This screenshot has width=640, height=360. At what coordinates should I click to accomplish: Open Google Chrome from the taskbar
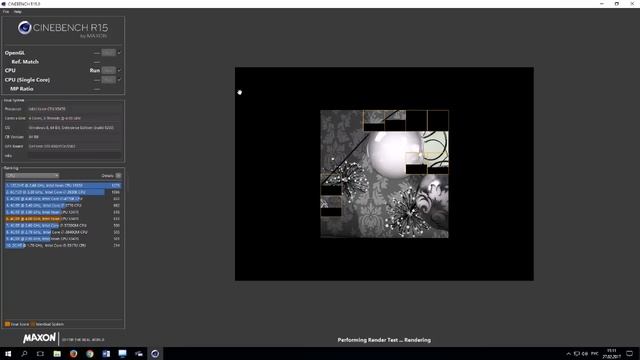pos(90,353)
